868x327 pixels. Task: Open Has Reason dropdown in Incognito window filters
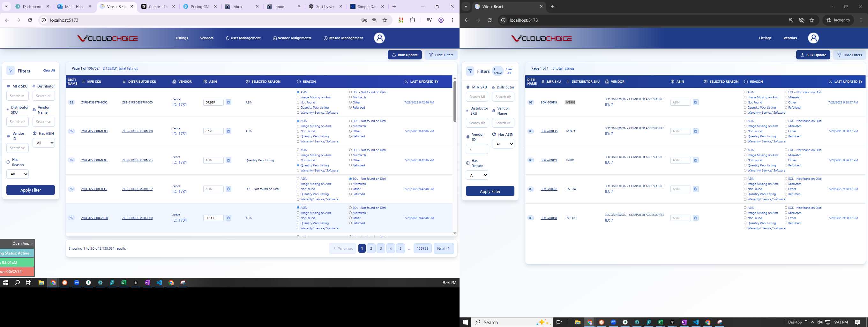click(477, 175)
